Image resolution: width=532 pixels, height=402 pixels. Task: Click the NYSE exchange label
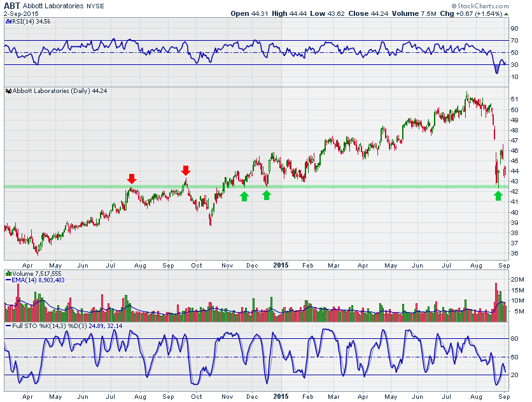click(x=95, y=6)
